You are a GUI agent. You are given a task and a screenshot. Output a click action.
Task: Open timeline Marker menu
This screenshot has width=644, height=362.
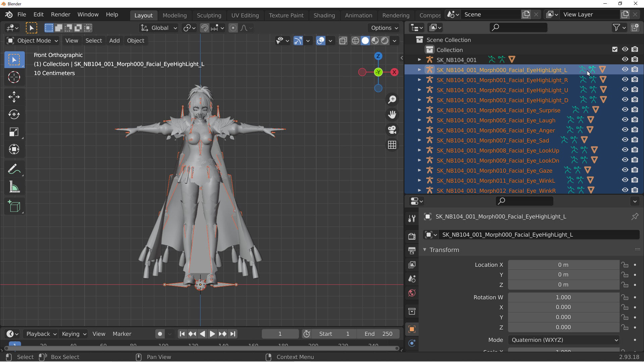122,334
